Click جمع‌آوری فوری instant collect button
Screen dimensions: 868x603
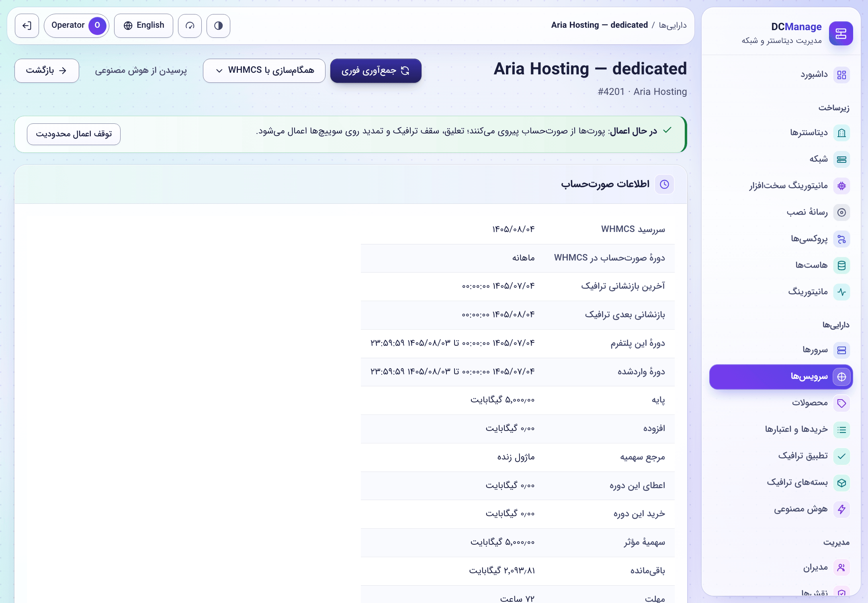(376, 71)
